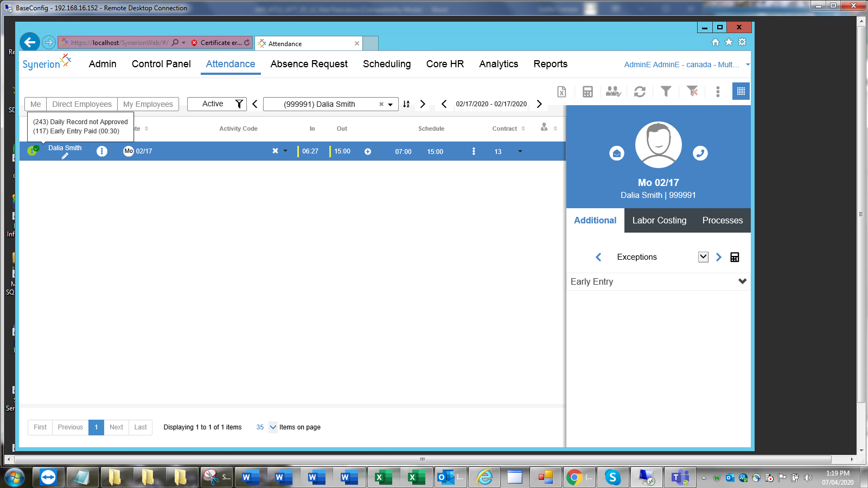
Task: Open Absence Request menu
Action: click(x=309, y=64)
